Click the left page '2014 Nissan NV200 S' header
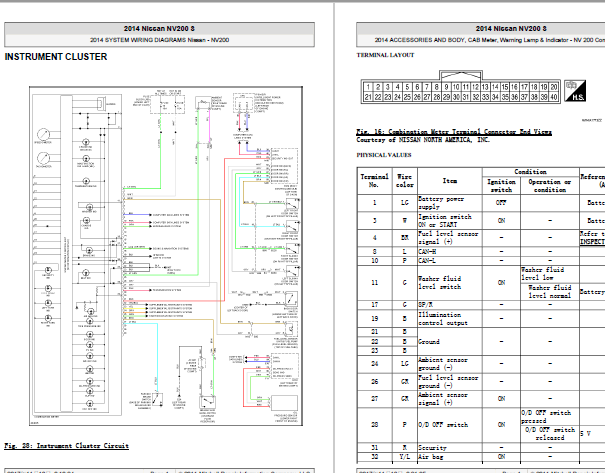 tap(159, 29)
